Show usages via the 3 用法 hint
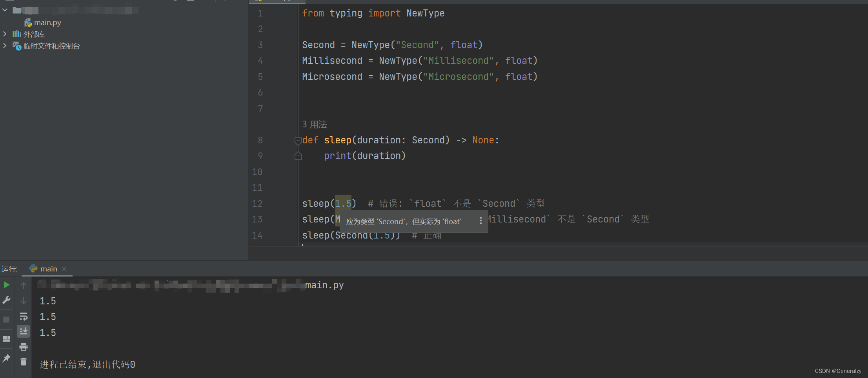Screen dimensions: 868x378 point(315,125)
